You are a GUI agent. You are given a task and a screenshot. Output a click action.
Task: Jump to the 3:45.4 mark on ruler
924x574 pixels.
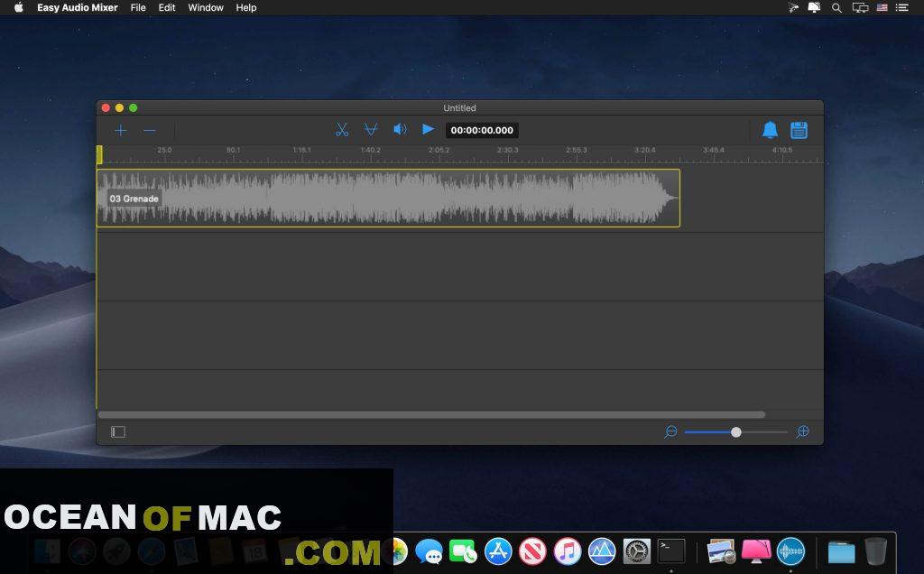[714, 151]
